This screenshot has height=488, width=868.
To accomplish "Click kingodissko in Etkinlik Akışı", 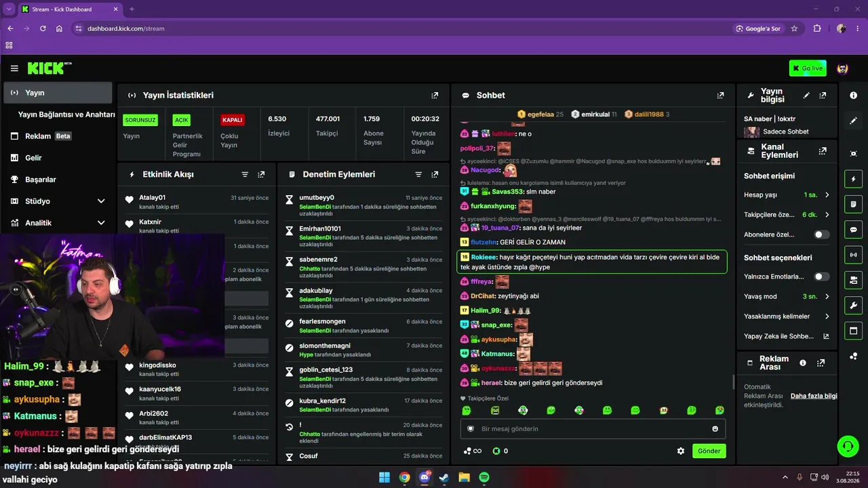I will coord(157,365).
